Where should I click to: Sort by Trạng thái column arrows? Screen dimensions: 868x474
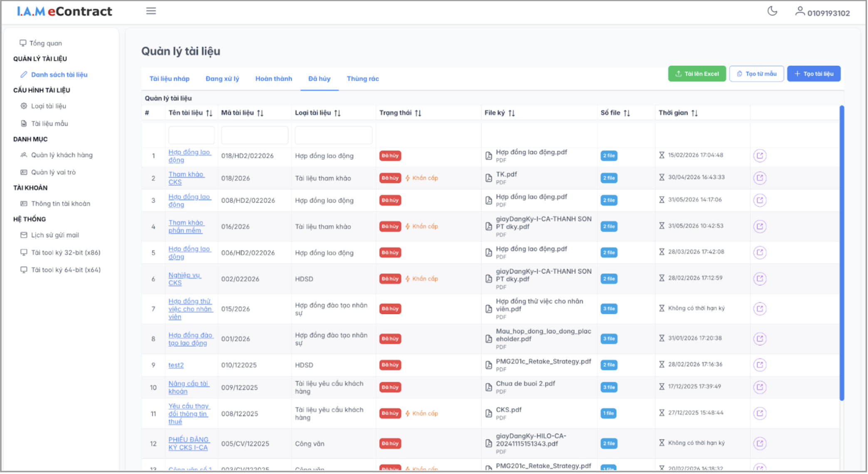[418, 113]
